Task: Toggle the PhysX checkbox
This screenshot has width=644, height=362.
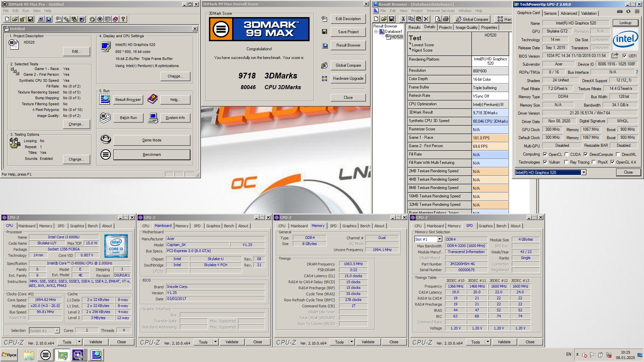Action: [x=594, y=162]
